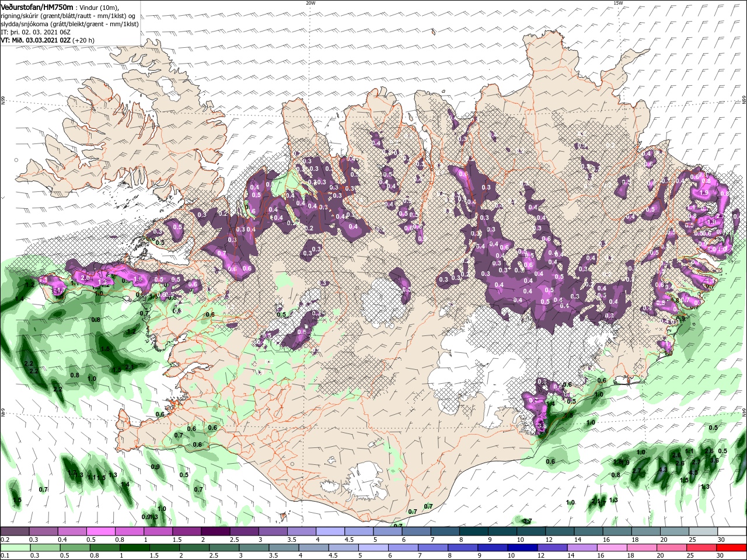Pick the lower legend swatch starting at 0.3

click(x=46, y=548)
